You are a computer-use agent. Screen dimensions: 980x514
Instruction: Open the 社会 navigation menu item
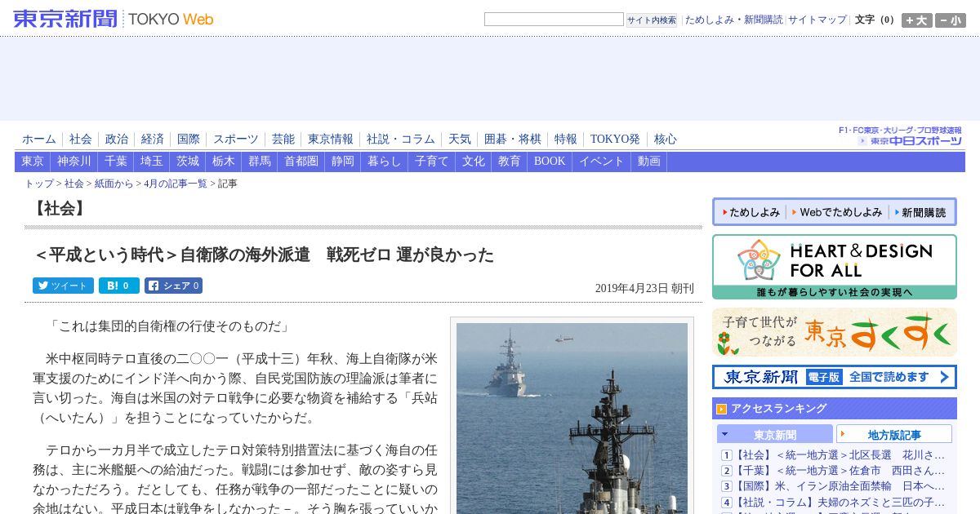tap(81, 140)
